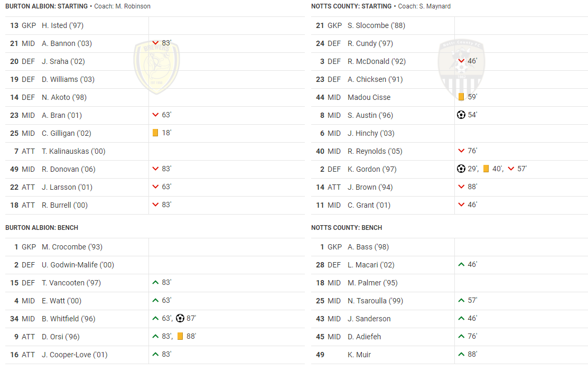Click J. Brown's substituted-off arrow at 88'
588x371 pixels.
coord(461,187)
